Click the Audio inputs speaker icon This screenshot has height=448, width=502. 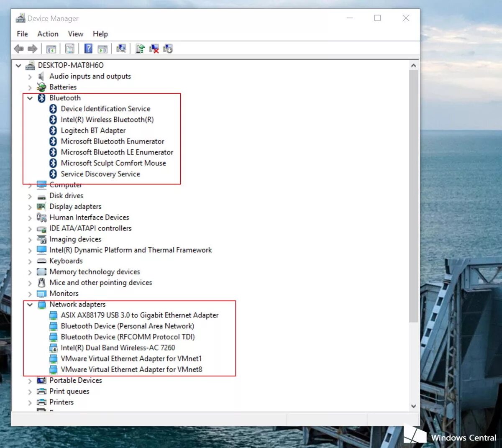tap(41, 76)
